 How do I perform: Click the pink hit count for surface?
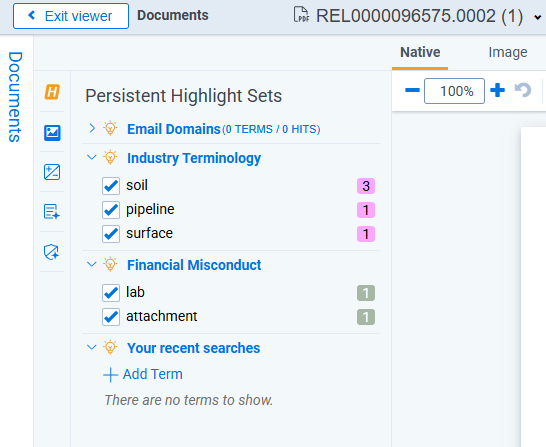click(366, 234)
